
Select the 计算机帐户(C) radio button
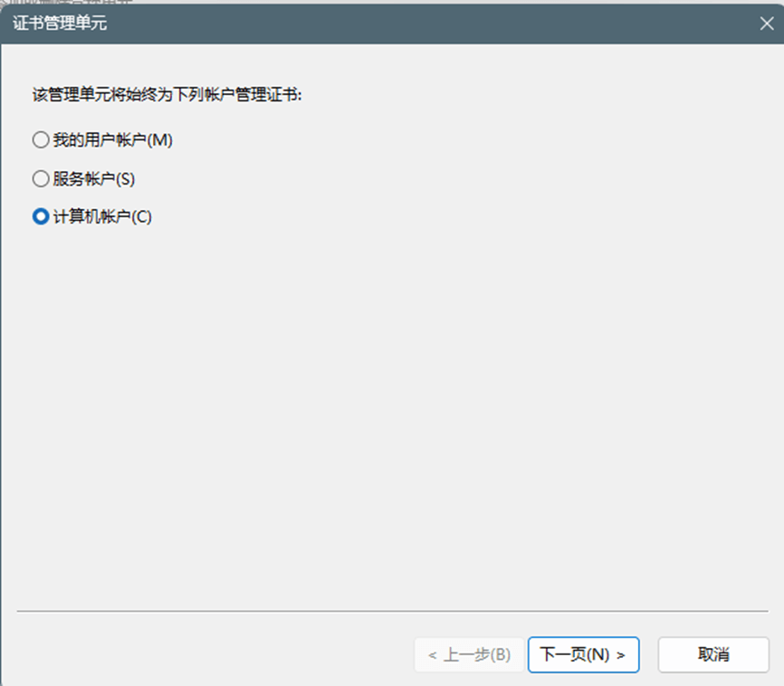[x=92, y=216]
